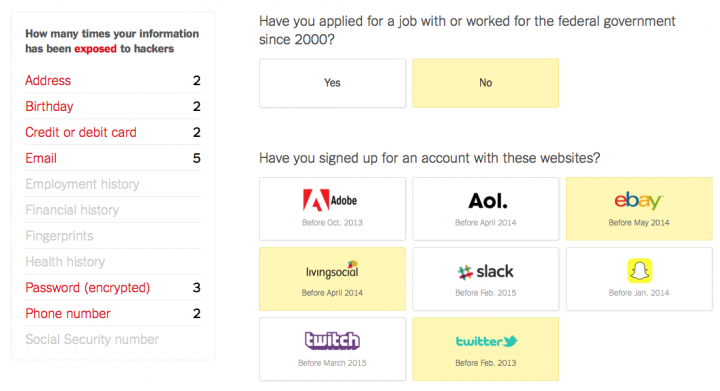Deselect the highlighted eBay logo tile
This screenshot has height=391, width=720.
[639, 209]
